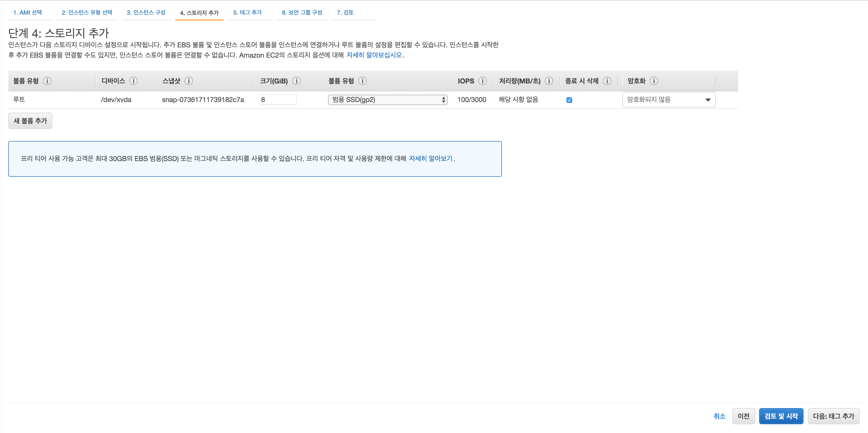
Task: Click info icon next to 크기(GiB) header
Action: [x=297, y=81]
